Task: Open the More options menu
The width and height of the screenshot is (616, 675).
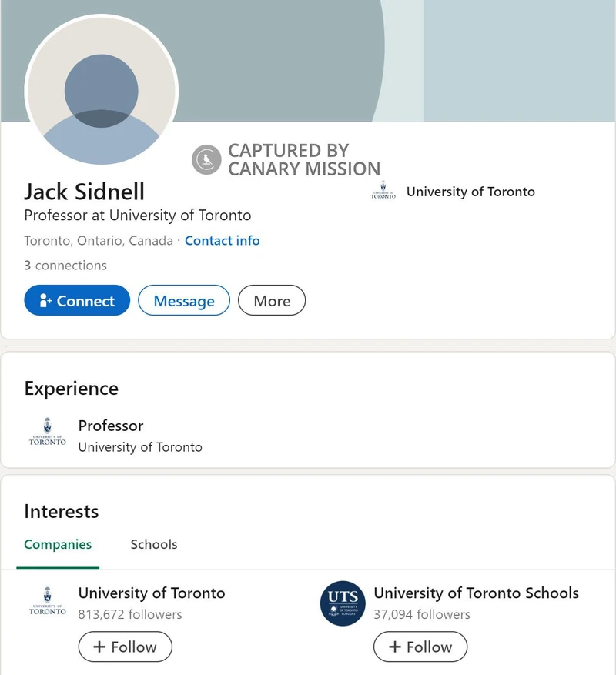Action: tap(272, 300)
